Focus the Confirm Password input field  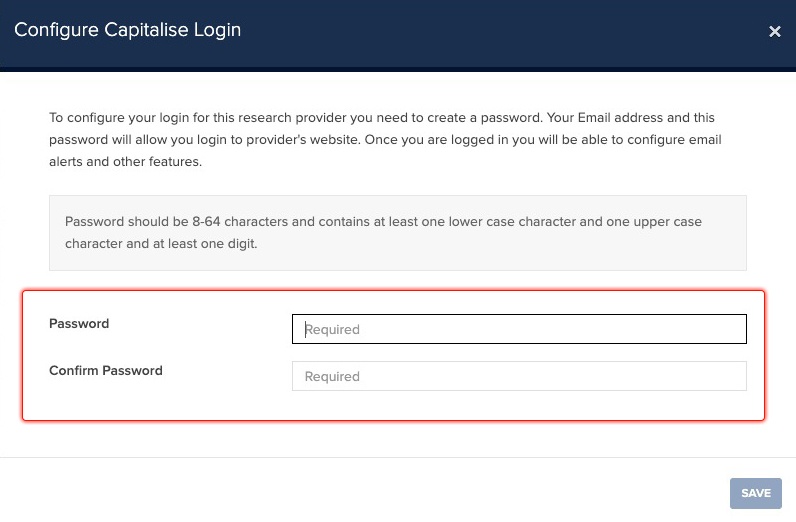[x=519, y=376]
